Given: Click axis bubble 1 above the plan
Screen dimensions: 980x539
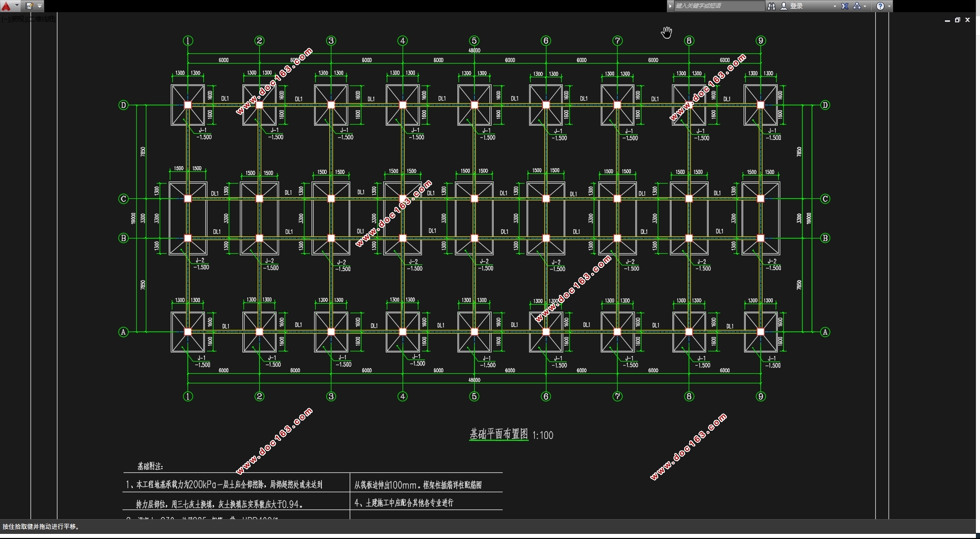Looking at the screenshot, I should [188, 41].
